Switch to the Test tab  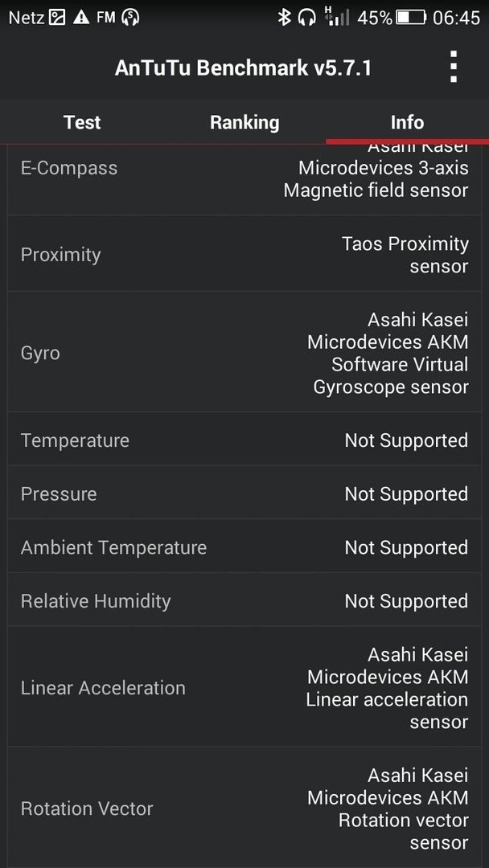tap(82, 122)
